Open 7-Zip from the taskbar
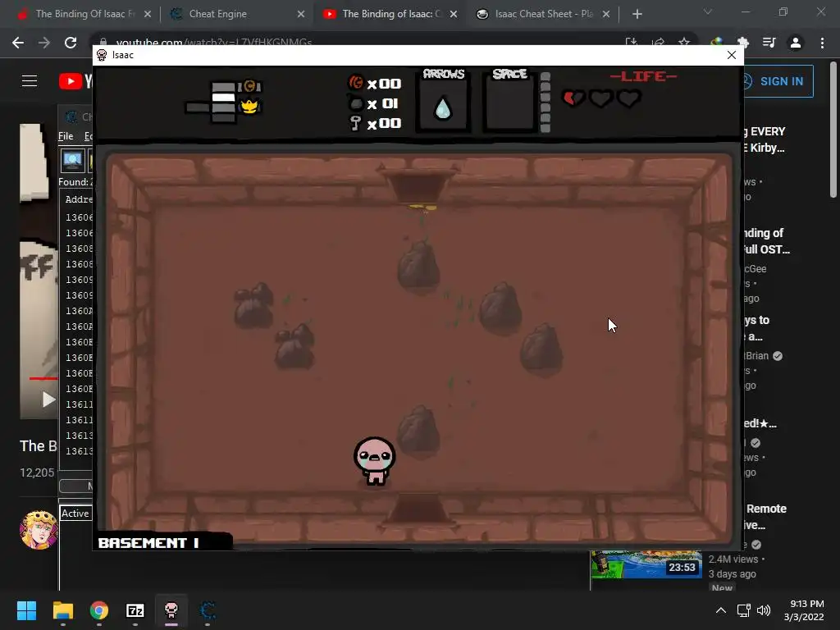Viewport: 840px width, 630px height. pos(135,610)
